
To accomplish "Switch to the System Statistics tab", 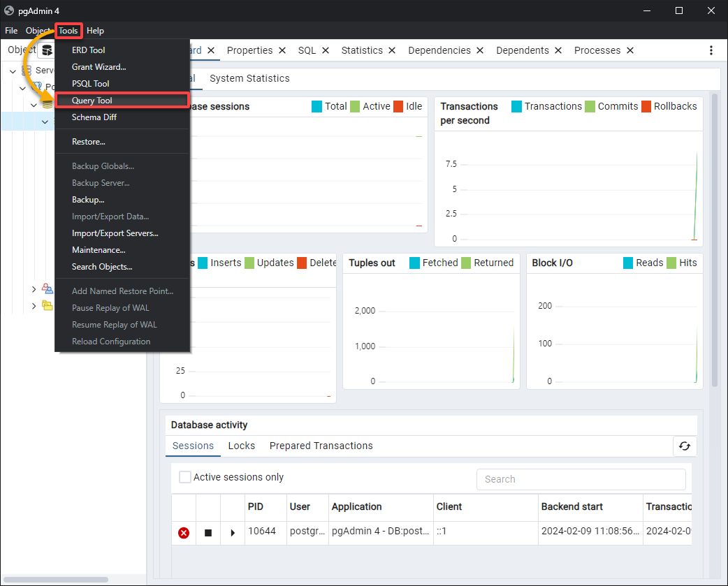I will (x=249, y=78).
